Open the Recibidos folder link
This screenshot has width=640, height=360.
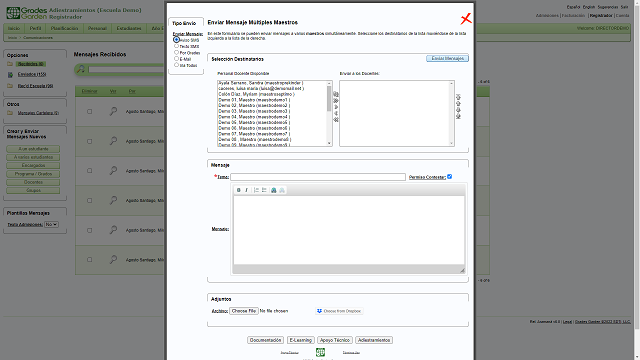[31, 64]
